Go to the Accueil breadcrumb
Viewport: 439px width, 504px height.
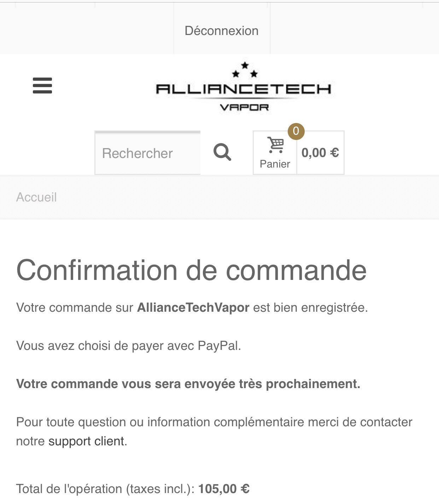pyautogui.click(x=36, y=197)
